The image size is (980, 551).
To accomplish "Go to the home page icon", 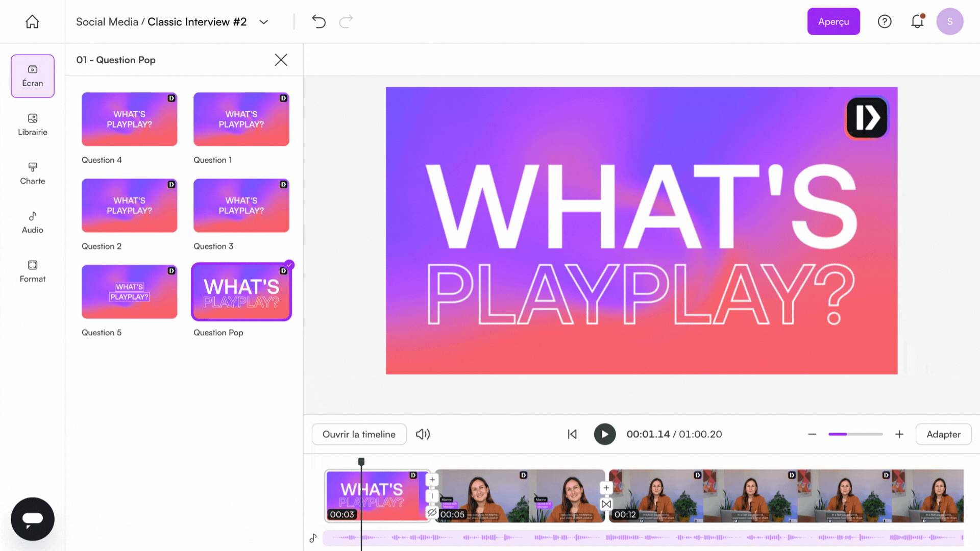I will coord(32,21).
